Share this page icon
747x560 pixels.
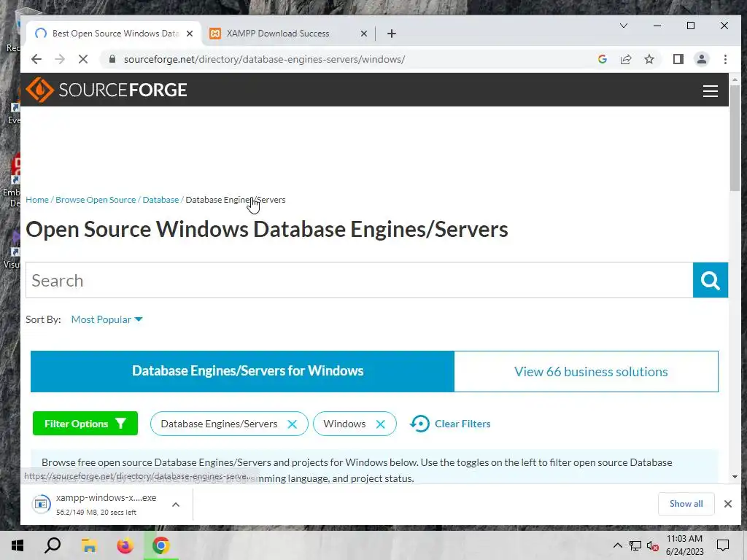(626, 59)
